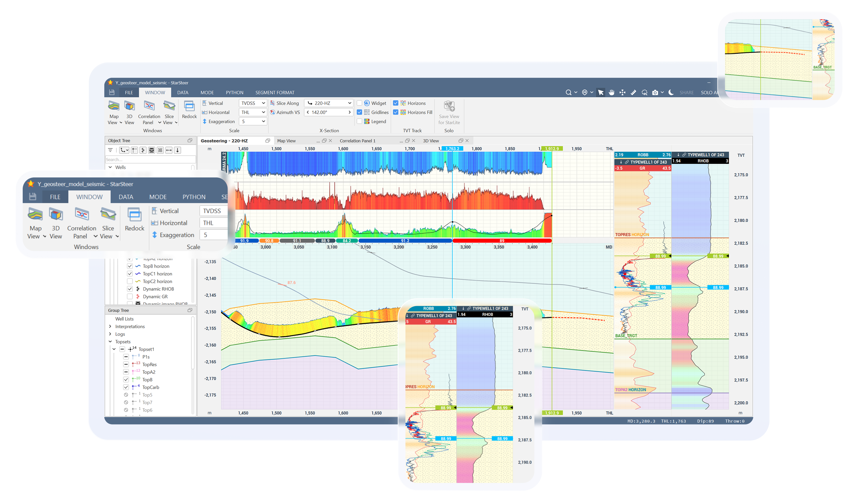Select the hand pan tool
The width and height of the screenshot is (854, 504).
point(611,92)
